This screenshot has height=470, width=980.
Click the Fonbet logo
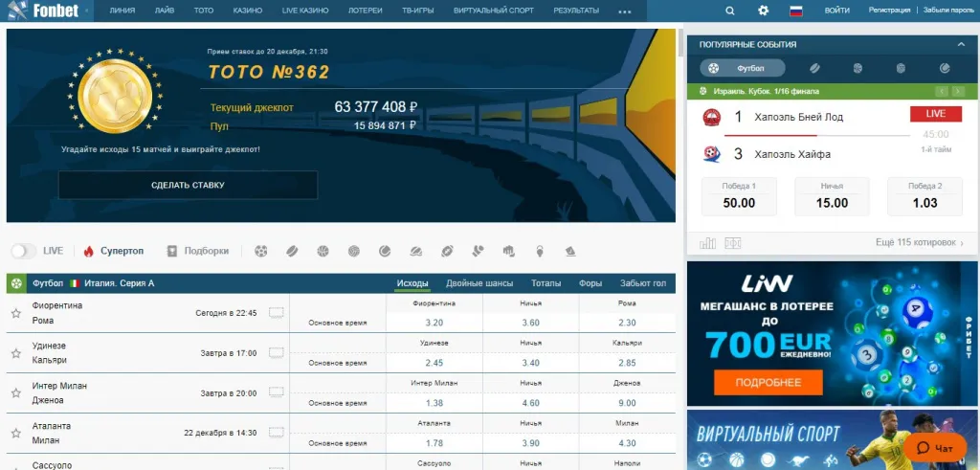(42, 10)
